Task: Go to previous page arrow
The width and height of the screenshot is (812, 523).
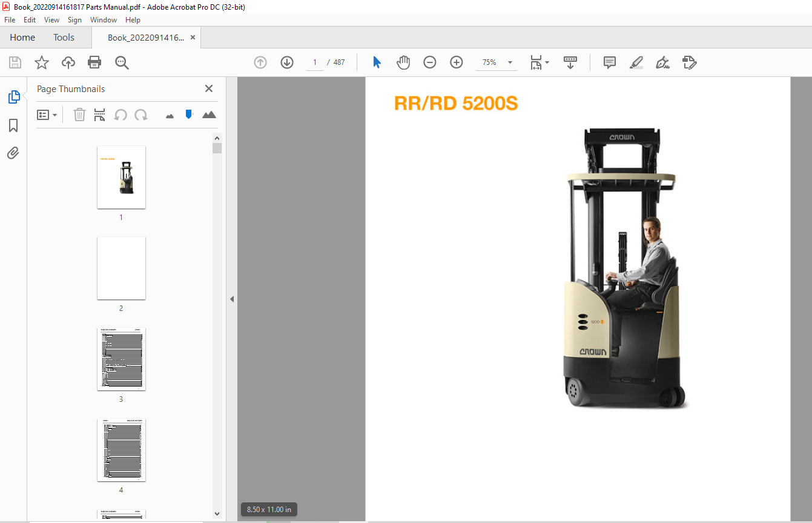Action: [260, 62]
